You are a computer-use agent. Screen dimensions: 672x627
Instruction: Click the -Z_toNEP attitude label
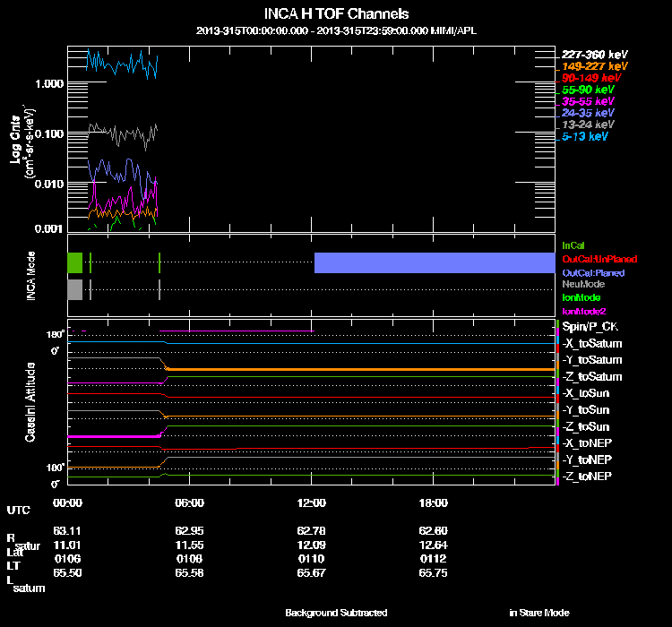(587, 477)
